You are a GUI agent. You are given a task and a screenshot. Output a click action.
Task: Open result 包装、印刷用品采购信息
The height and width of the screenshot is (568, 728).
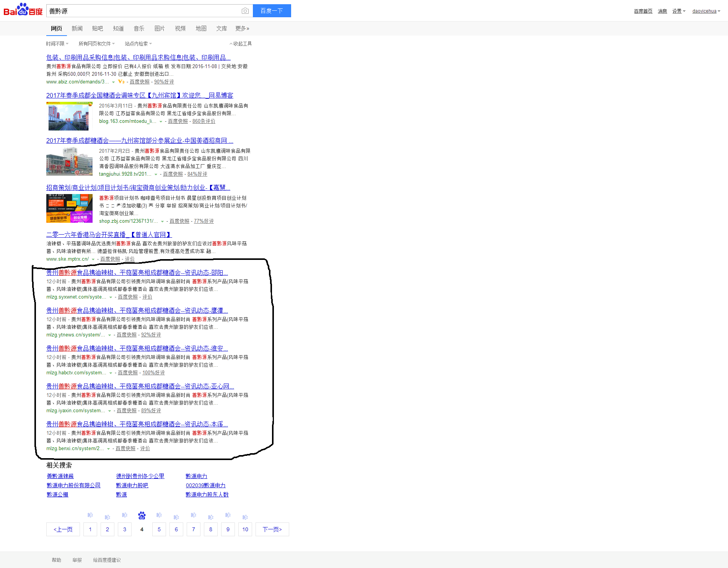[138, 57]
